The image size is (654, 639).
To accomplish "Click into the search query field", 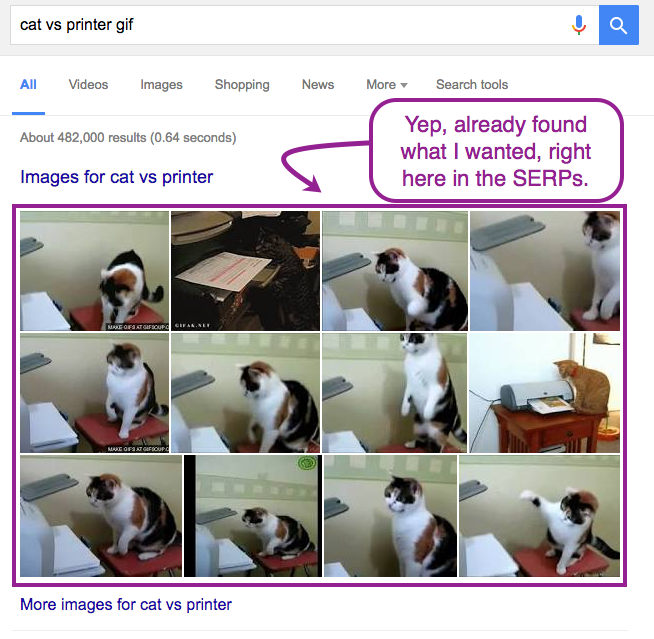I will (288, 25).
